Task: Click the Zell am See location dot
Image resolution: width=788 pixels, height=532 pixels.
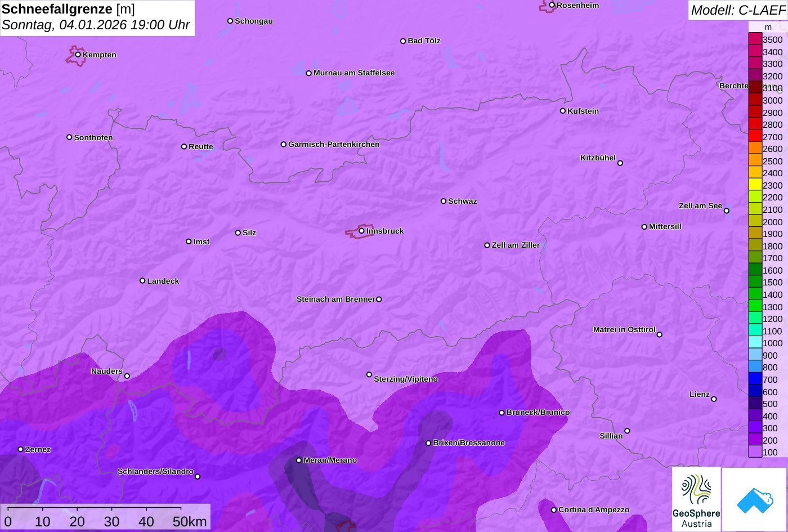Action: [x=726, y=211]
